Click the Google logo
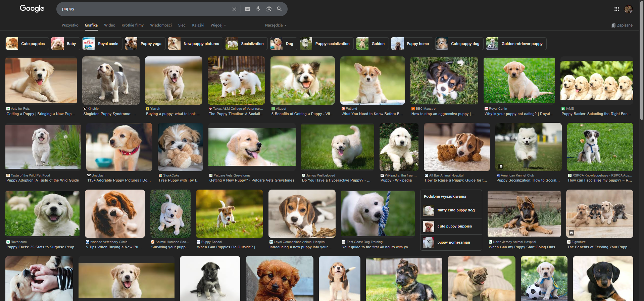This screenshot has width=644, height=301. pyautogui.click(x=32, y=9)
